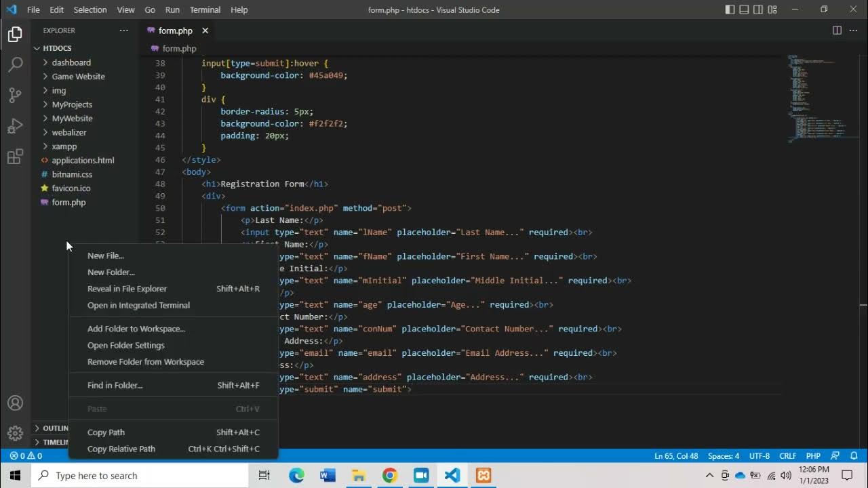Click the Windows taskbar search box
The image size is (868, 488).
pos(140,475)
